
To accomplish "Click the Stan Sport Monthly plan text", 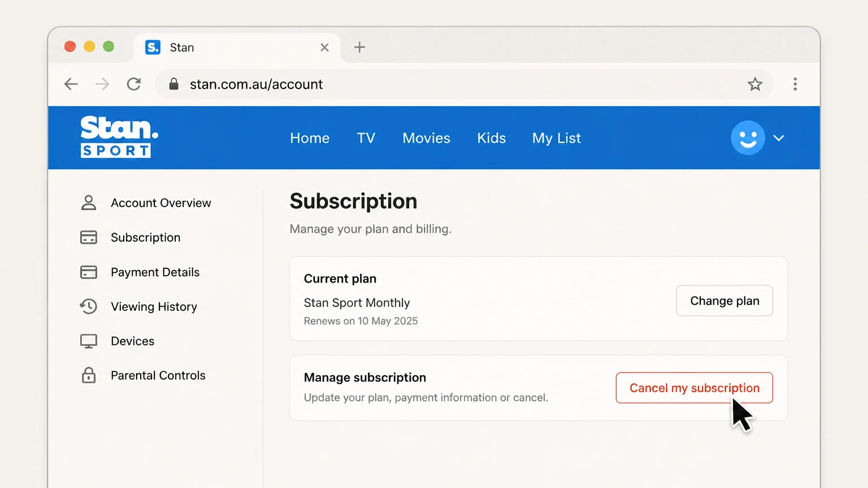I will [357, 303].
